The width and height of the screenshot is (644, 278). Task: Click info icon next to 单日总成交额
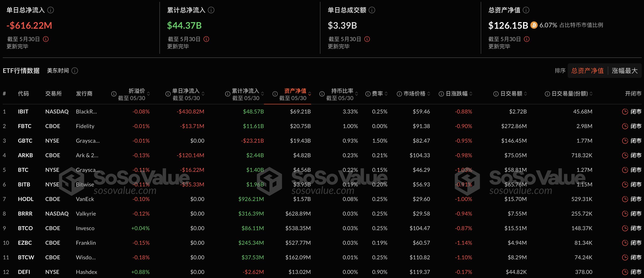372,10
